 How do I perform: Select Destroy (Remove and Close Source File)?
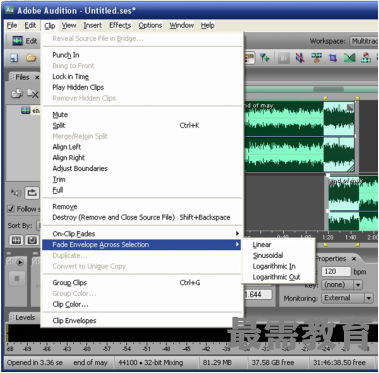[142, 217]
